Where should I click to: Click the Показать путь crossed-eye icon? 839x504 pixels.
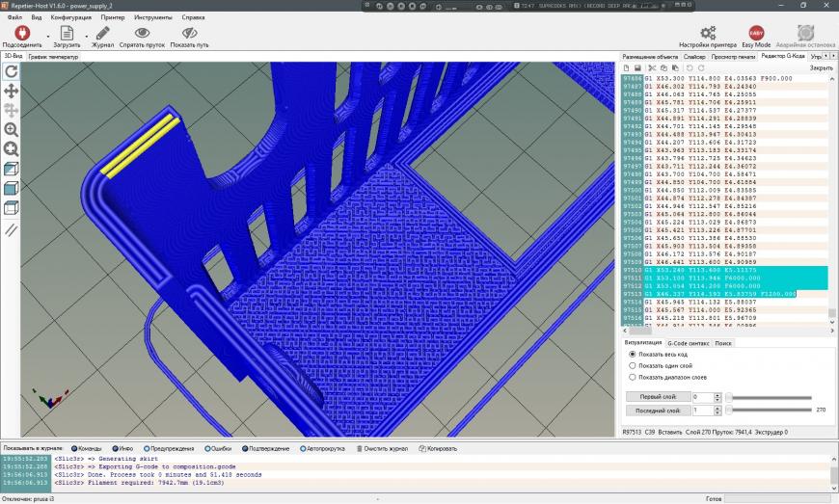click(189, 33)
